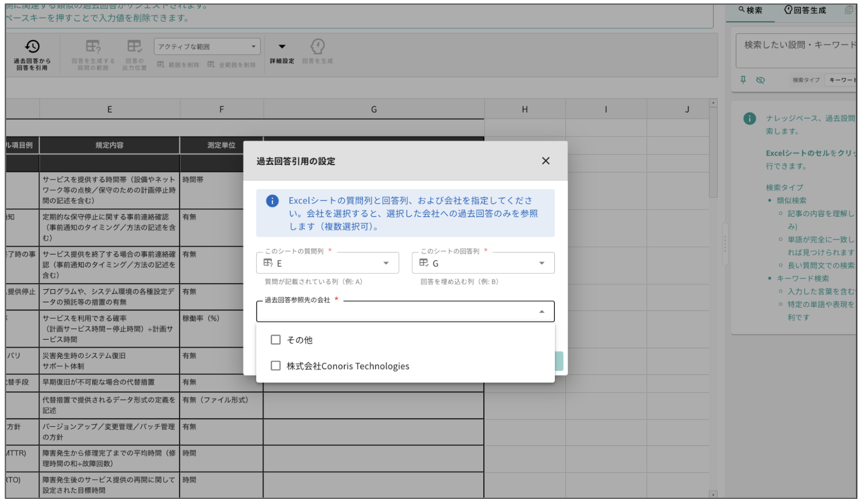Click the 回答を生成 head icon in toolbar

tap(317, 47)
